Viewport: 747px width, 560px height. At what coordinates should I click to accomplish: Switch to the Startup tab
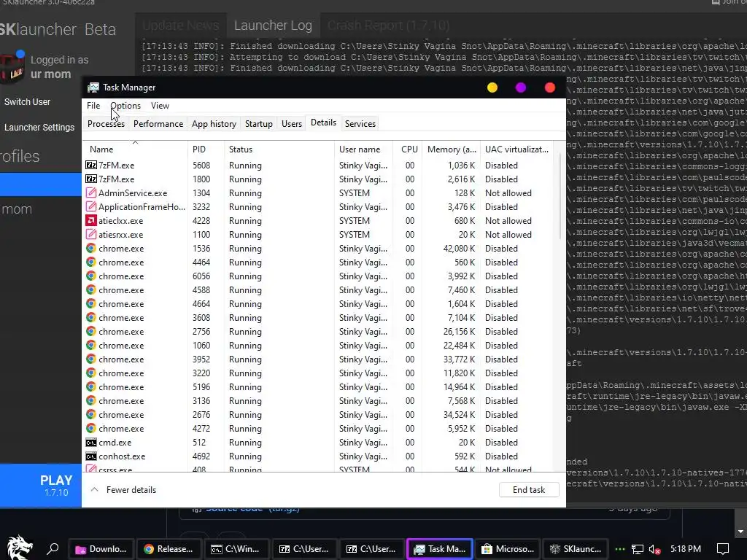pyautogui.click(x=259, y=124)
